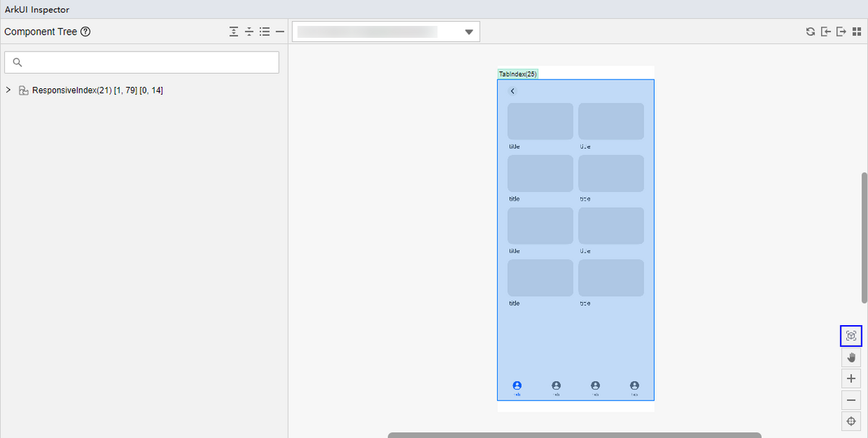
Task: Click the Component Tree search field
Action: coord(142,62)
